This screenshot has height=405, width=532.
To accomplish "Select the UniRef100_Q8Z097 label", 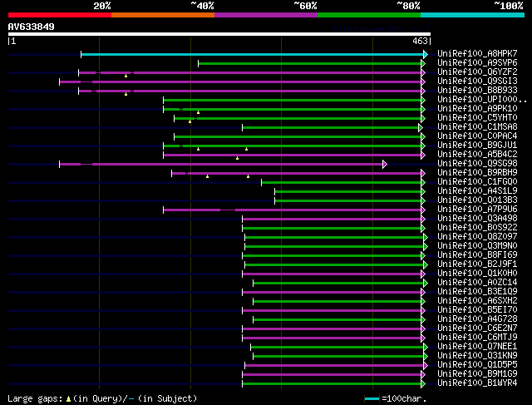I will tap(477, 237).
